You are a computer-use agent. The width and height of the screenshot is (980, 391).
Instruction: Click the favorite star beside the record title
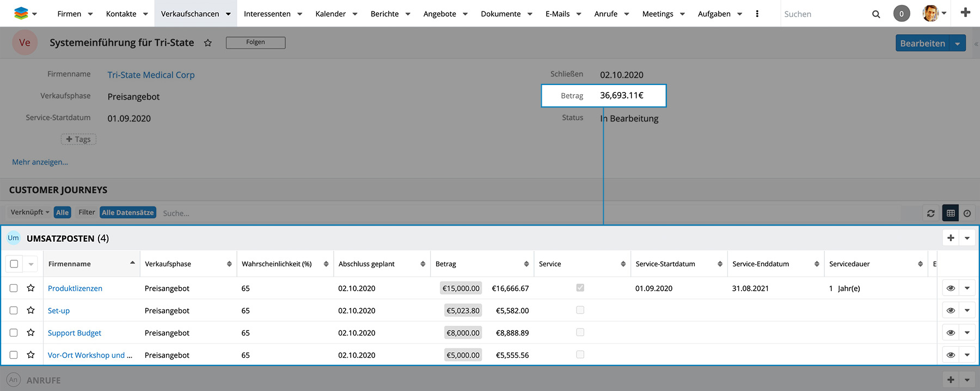(x=207, y=43)
